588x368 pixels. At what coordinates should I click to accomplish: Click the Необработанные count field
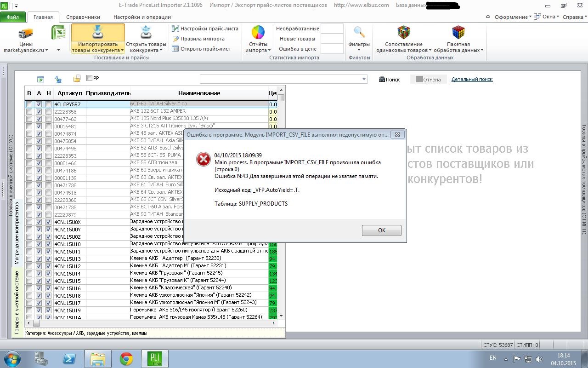click(x=332, y=29)
